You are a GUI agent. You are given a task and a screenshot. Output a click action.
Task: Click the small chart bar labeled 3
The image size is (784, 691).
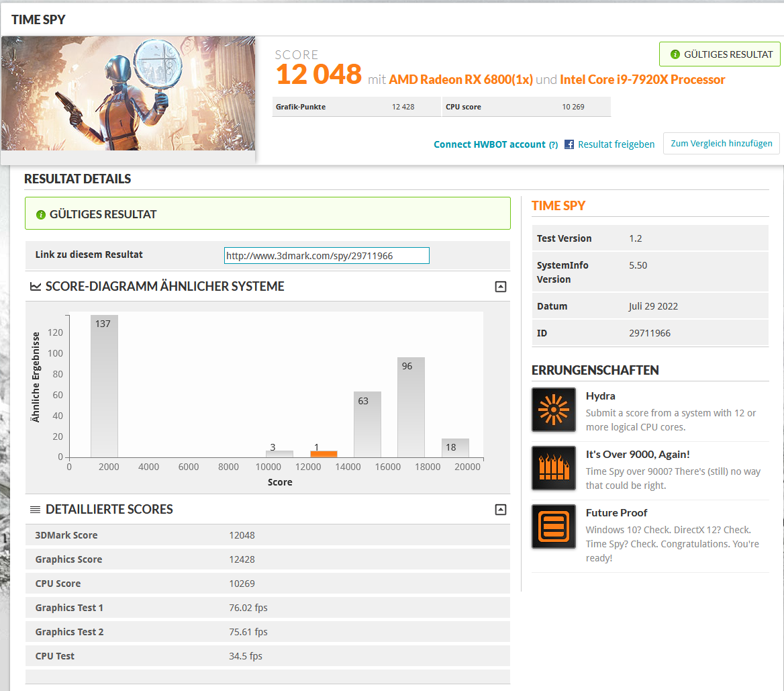click(279, 454)
